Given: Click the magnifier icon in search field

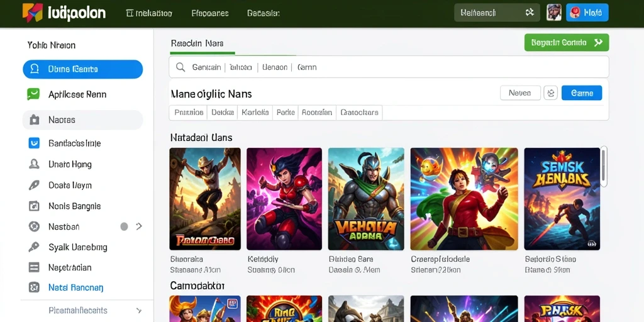Looking at the screenshot, I should coord(180,67).
